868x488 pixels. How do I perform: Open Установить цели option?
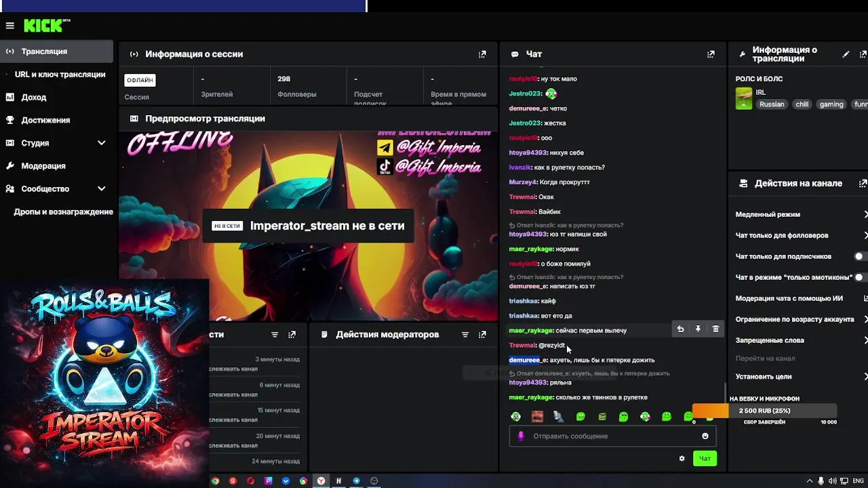[x=800, y=377]
